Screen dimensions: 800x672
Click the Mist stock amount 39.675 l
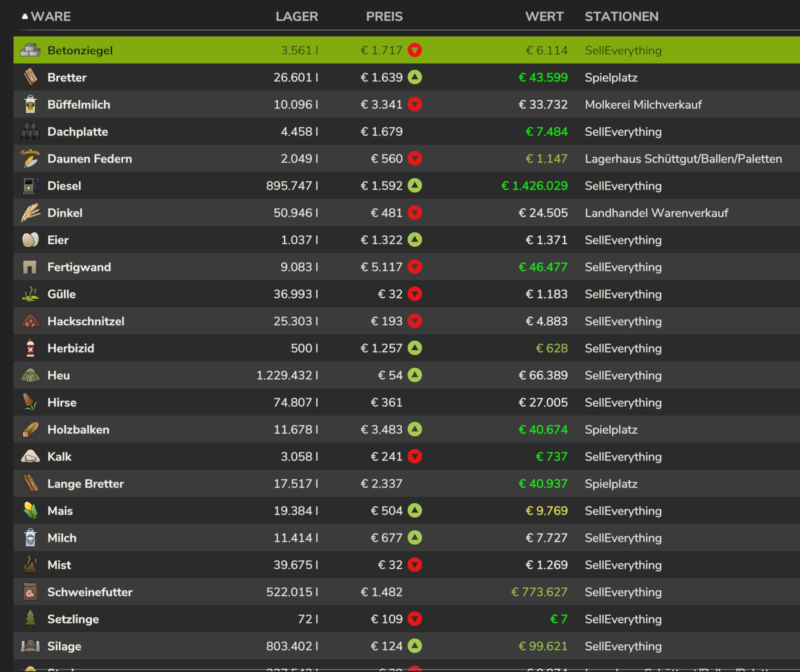(x=296, y=565)
